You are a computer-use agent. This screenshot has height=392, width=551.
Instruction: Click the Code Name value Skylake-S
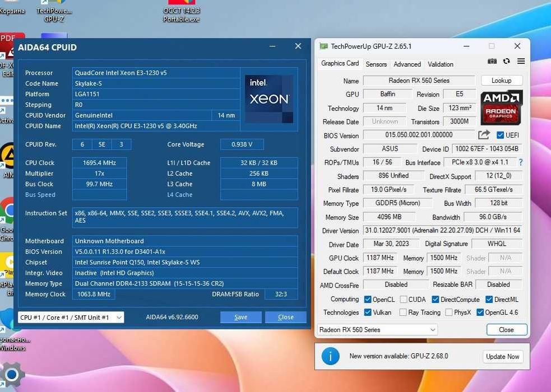156,83
